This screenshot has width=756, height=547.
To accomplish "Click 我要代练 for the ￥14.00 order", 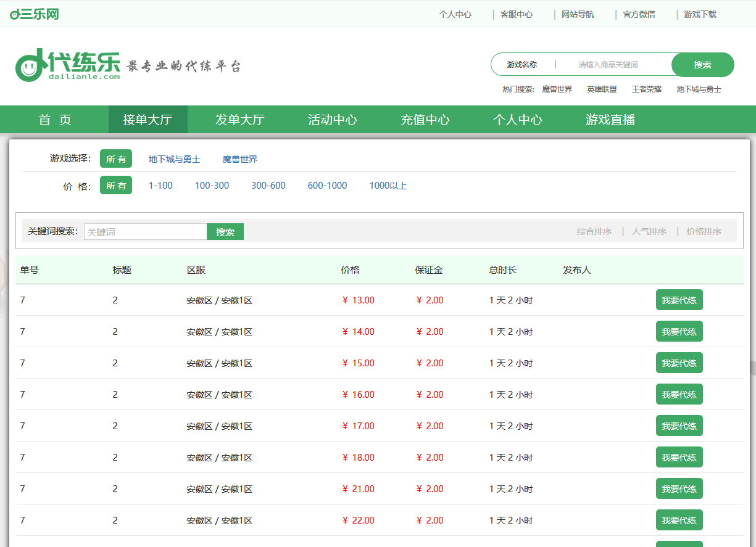I will coord(679,332).
